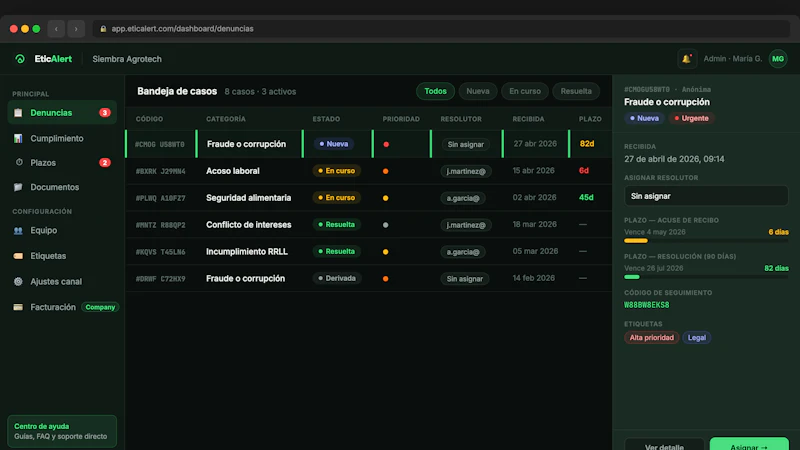800x450 pixels.
Task: Click the red priority dot for Fraude row #CMOG
Action: (x=386, y=144)
